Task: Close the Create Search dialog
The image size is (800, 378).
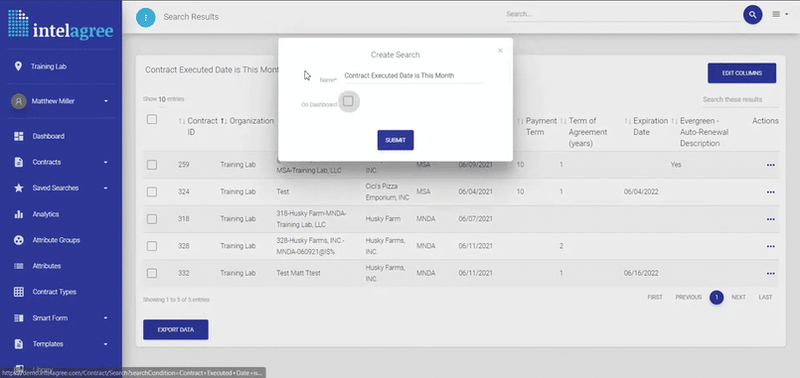Action: (500, 51)
